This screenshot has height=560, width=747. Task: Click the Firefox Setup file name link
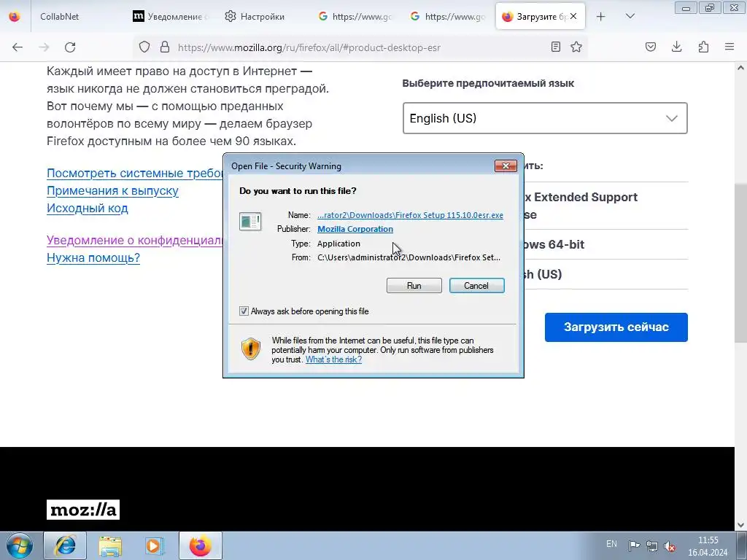[410, 215]
